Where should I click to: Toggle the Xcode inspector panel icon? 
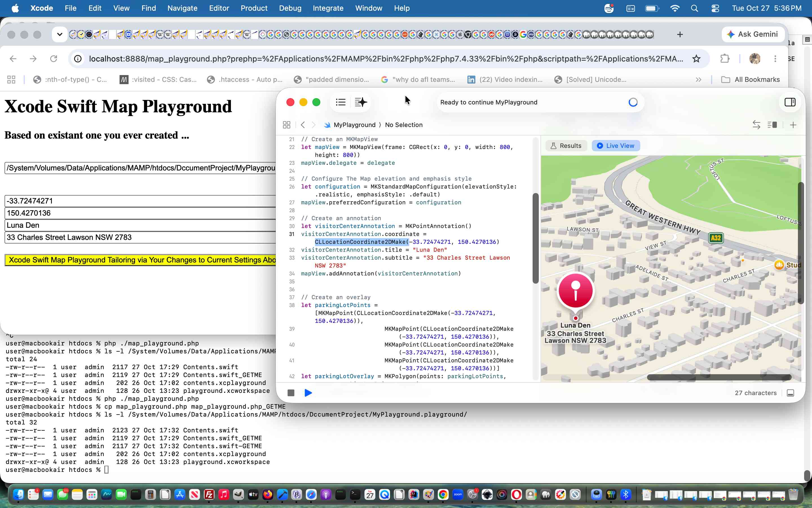(x=790, y=102)
